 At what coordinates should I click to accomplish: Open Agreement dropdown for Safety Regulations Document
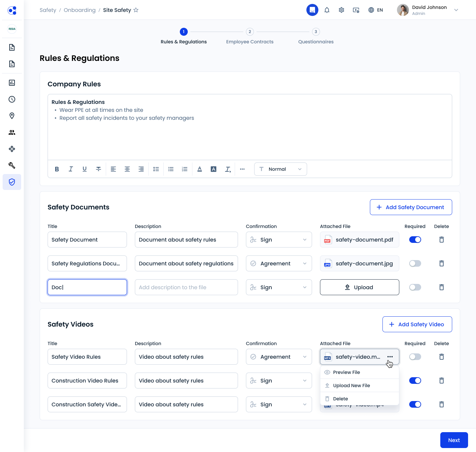(279, 263)
